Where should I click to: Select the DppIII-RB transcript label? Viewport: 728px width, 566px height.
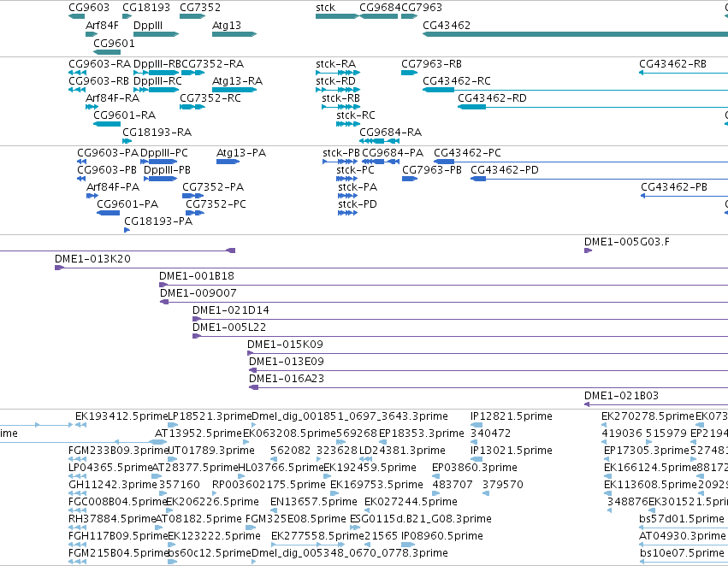(157, 63)
